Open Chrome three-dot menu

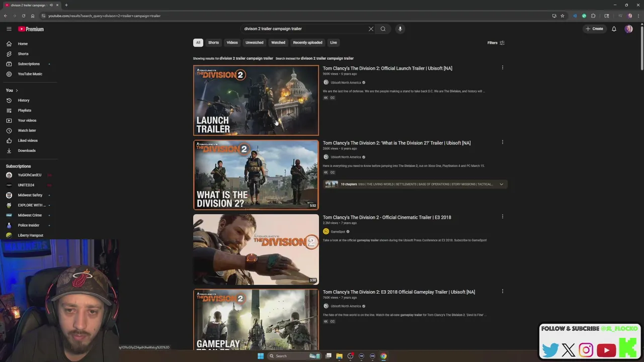point(639,16)
